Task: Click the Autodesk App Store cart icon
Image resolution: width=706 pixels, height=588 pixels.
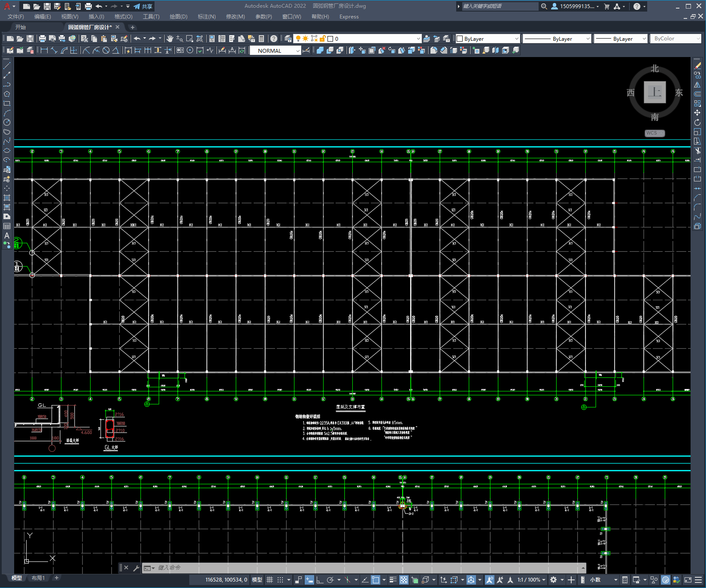Action: (x=606, y=6)
